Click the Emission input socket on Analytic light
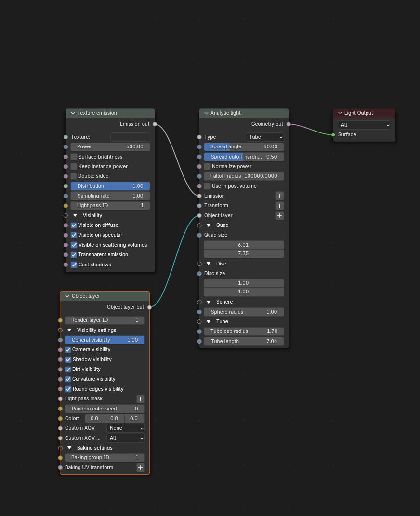The height and width of the screenshot is (516, 420). (199, 196)
